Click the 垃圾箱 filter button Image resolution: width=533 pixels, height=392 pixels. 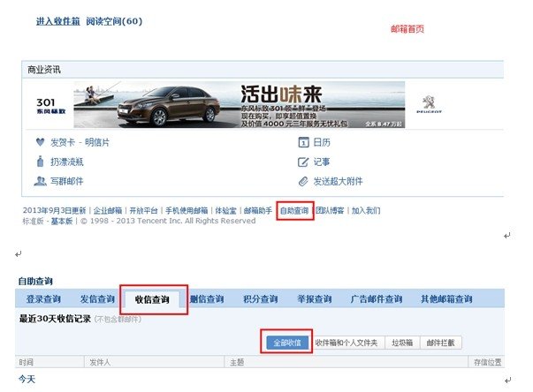click(402, 343)
